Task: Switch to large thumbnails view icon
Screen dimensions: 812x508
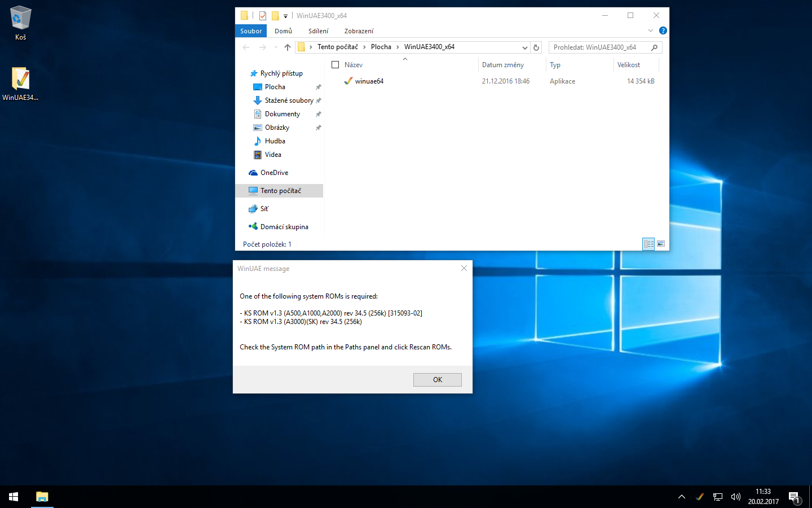Action: 661,244
